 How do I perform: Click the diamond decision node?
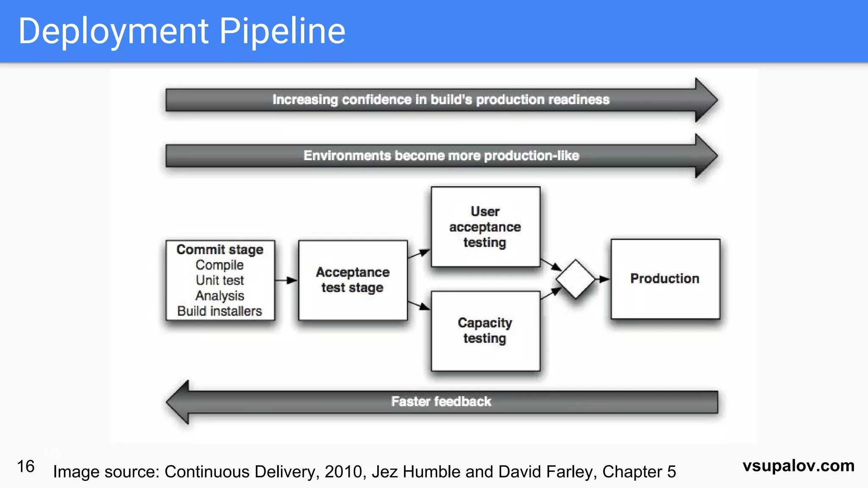[576, 279]
